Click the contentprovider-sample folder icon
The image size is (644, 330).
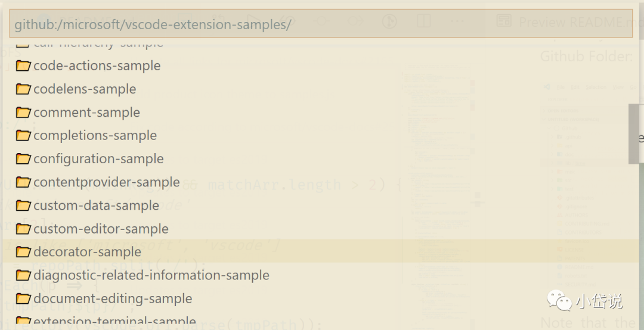click(23, 182)
